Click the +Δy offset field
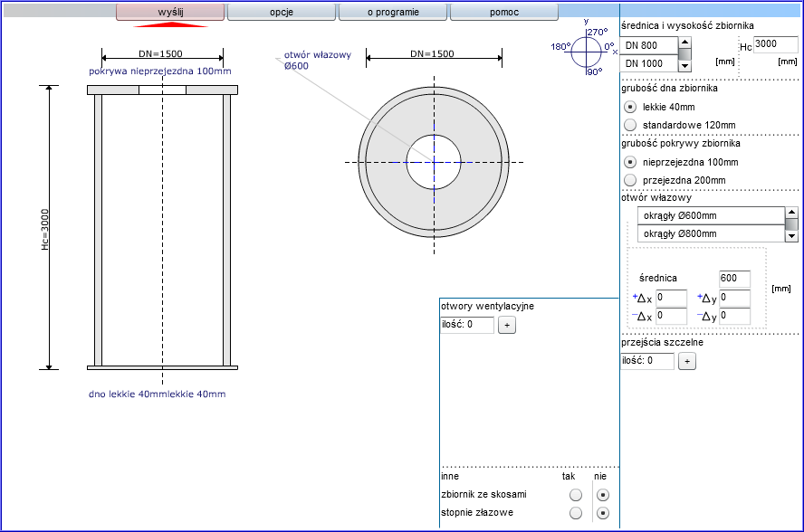804x532 pixels. click(x=735, y=298)
